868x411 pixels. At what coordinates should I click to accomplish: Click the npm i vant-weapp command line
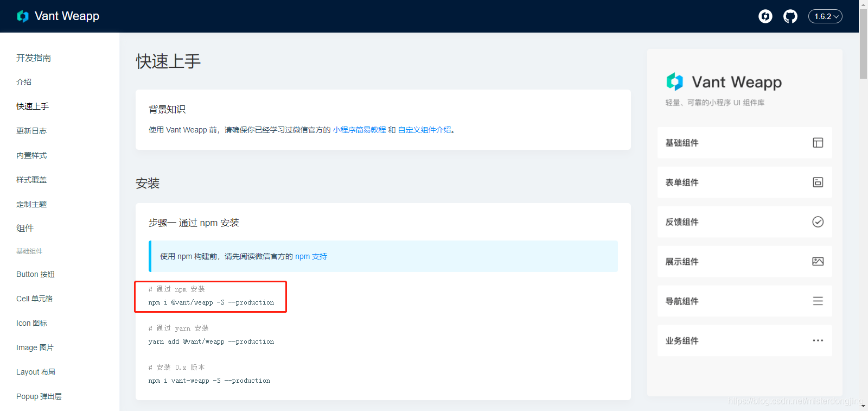(x=209, y=381)
